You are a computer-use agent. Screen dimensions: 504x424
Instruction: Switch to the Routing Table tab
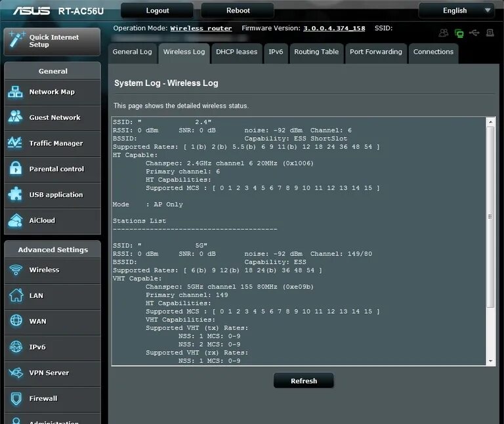(316, 52)
